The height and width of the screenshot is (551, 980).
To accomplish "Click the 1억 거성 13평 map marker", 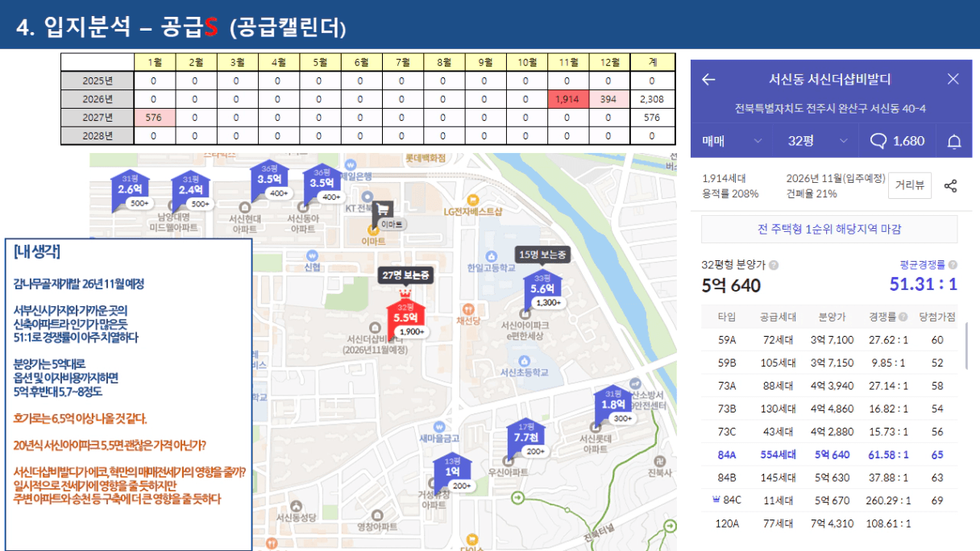I will click(x=453, y=471).
